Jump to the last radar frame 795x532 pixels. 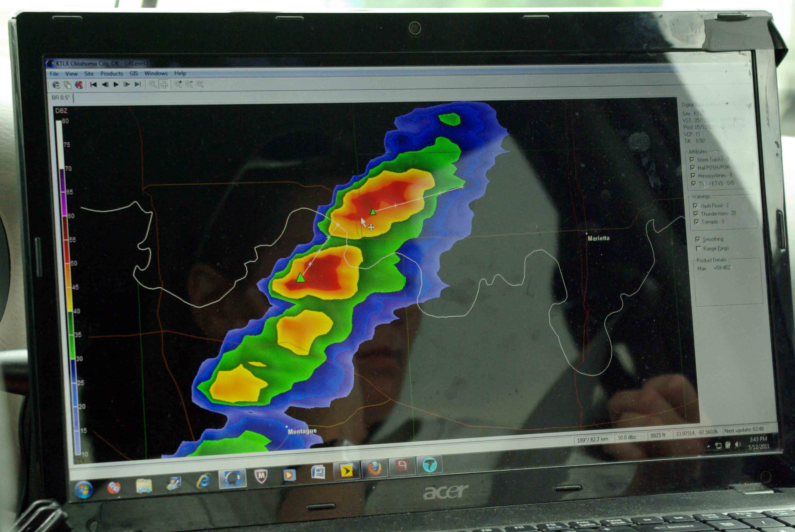coord(138,85)
